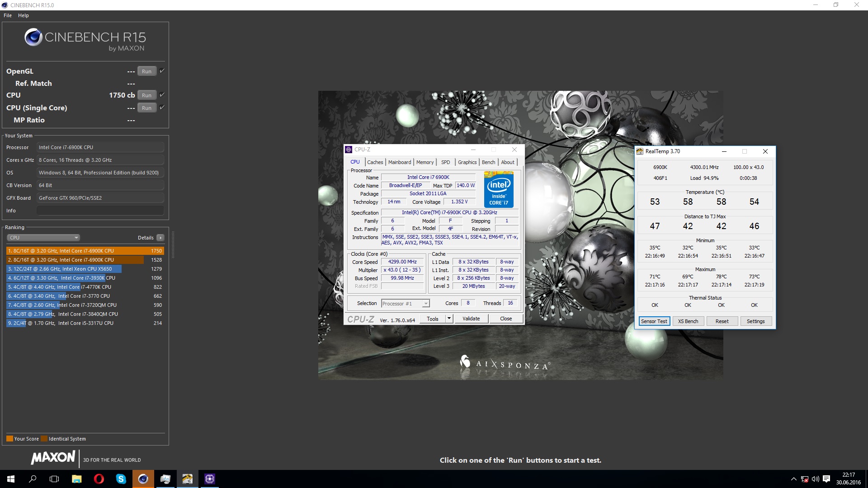Run the CPU Single Core benchmark
The width and height of the screenshot is (868, 488).
[x=146, y=108]
